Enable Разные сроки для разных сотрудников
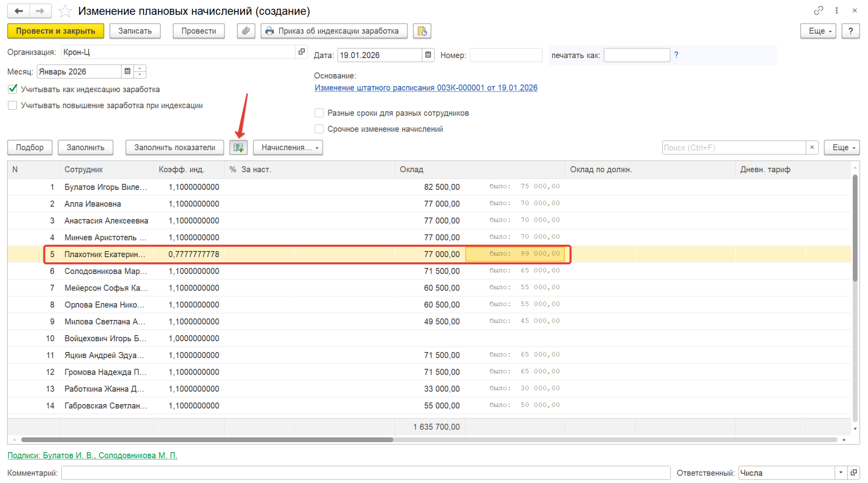The width and height of the screenshot is (868, 483). pyautogui.click(x=319, y=113)
